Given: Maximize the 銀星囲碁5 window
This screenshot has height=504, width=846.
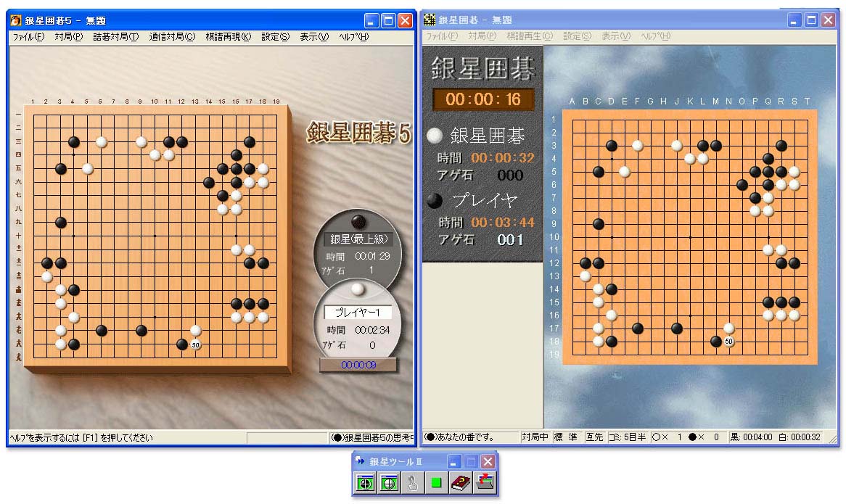Looking at the screenshot, I should 388,21.
